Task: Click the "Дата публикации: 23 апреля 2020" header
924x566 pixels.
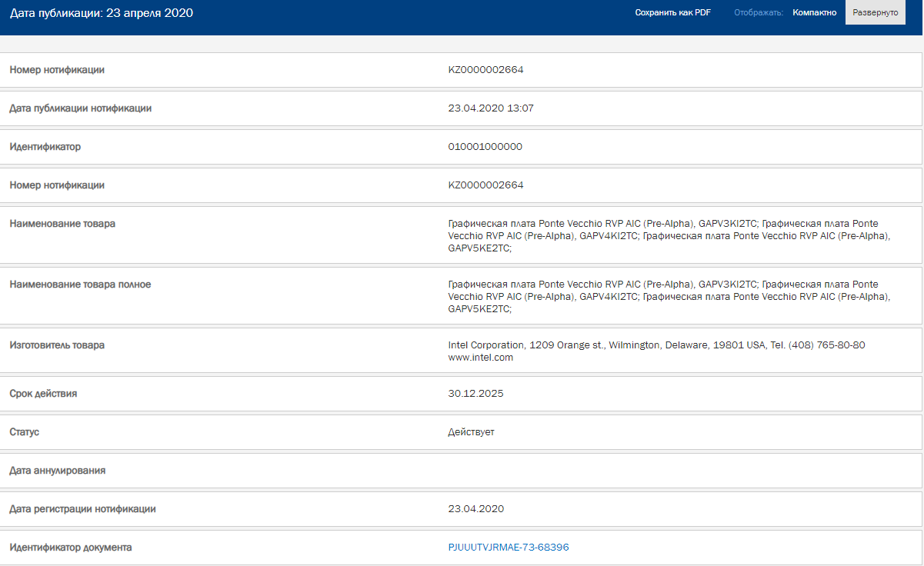Action: click(102, 13)
